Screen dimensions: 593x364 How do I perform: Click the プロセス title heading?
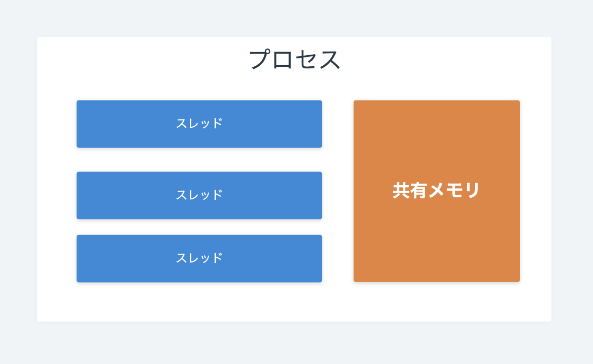(294, 59)
